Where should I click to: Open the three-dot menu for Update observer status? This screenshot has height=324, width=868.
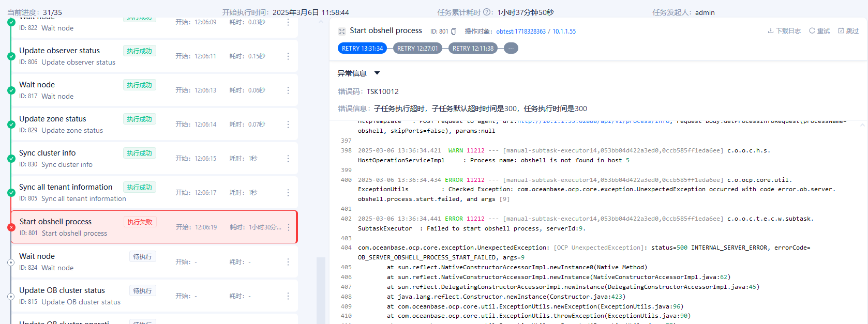click(288, 56)
